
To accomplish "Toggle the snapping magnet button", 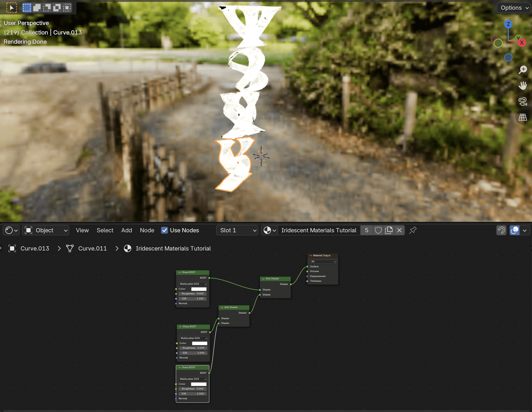I will 501,230.
